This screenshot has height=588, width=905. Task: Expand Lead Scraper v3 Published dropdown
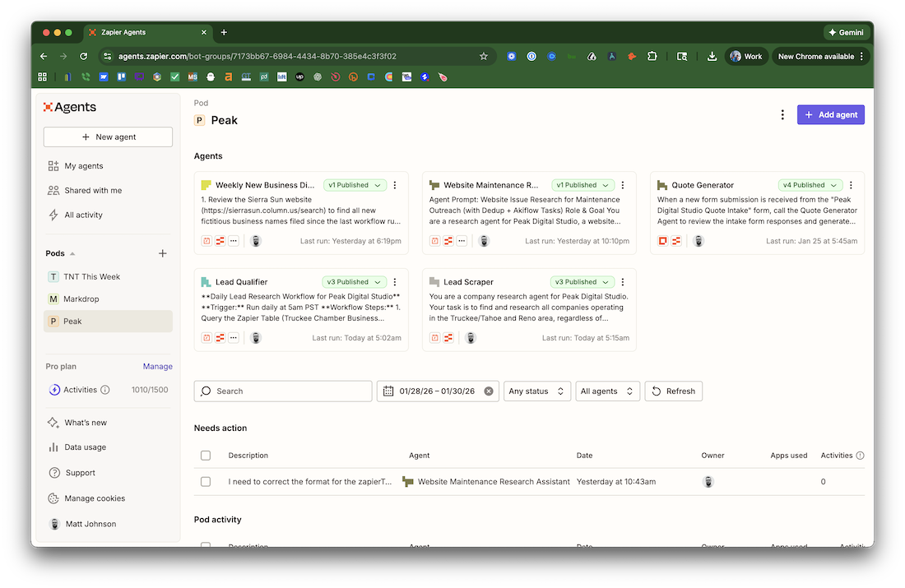click(582, 282)
